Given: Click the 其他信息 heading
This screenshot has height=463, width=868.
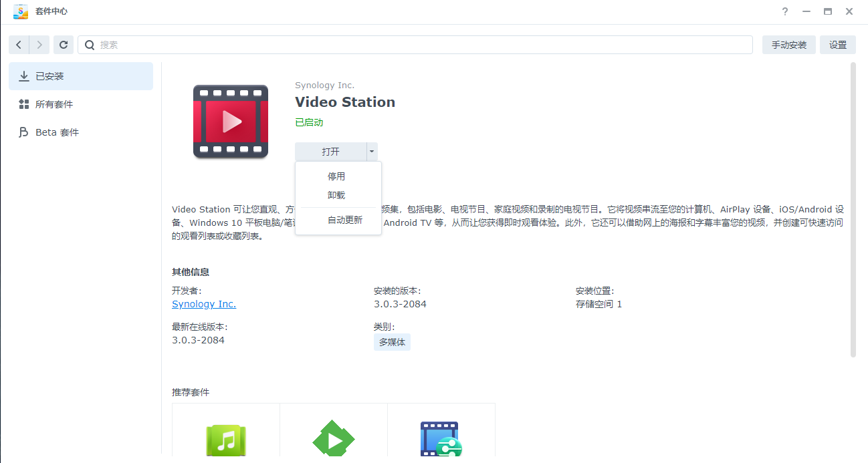Looking at the screenshot, I should [x=191, y=272].
